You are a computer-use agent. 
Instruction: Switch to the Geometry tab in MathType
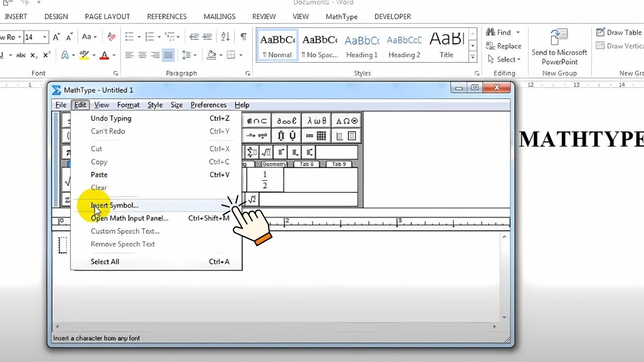[274, 164]
